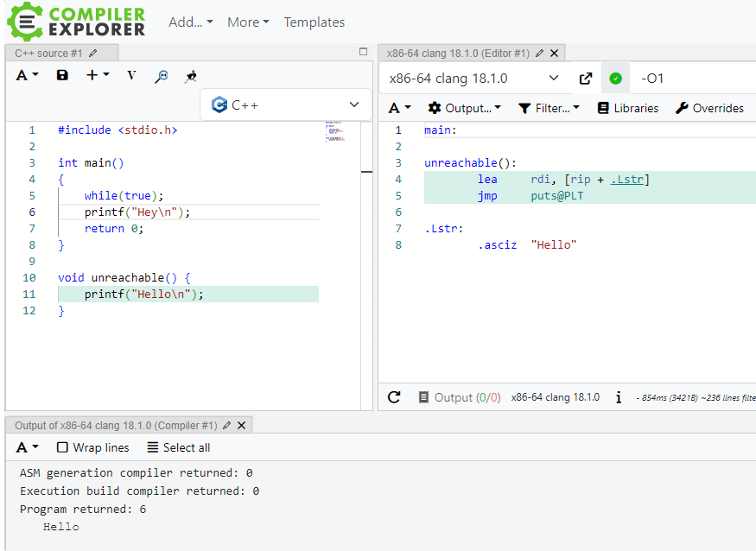
Task: Rename the C++ source #1 tab via pencil
Action: (93, 54)
